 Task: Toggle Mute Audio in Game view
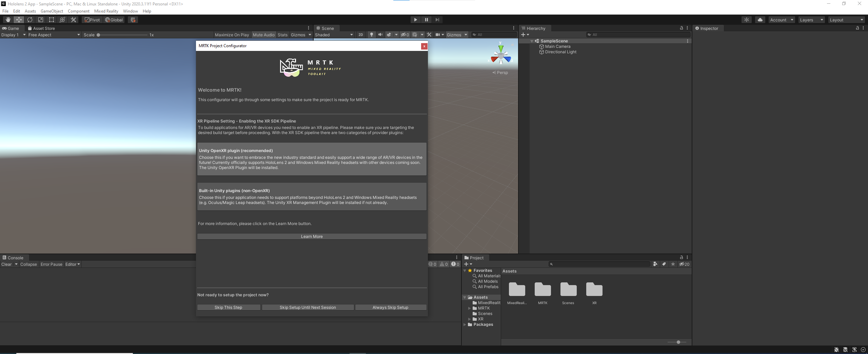click(x=263, y=35)
